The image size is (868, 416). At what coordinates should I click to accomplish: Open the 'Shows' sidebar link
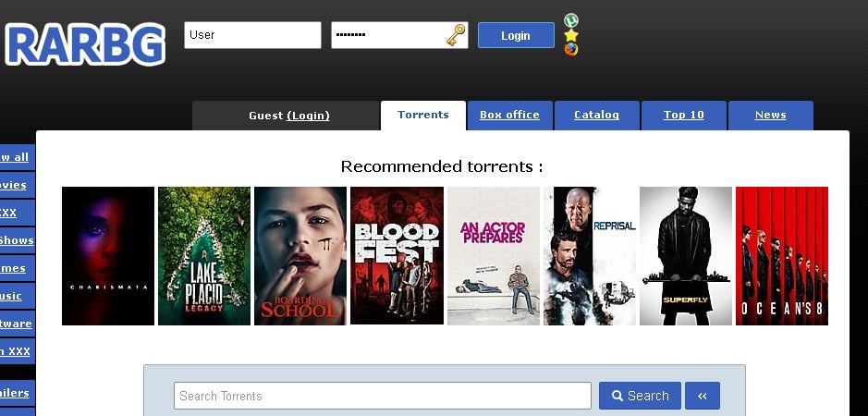17,240
